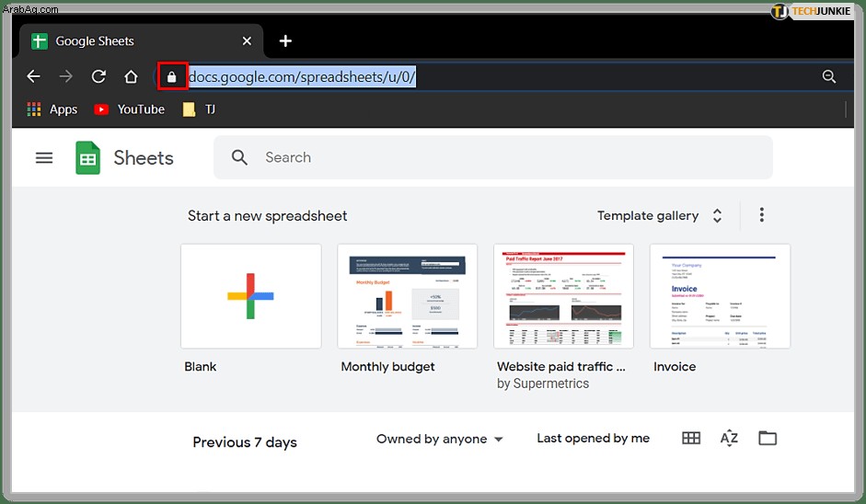
Task: Click the Invoice label
Action: (x=675, y=367)
